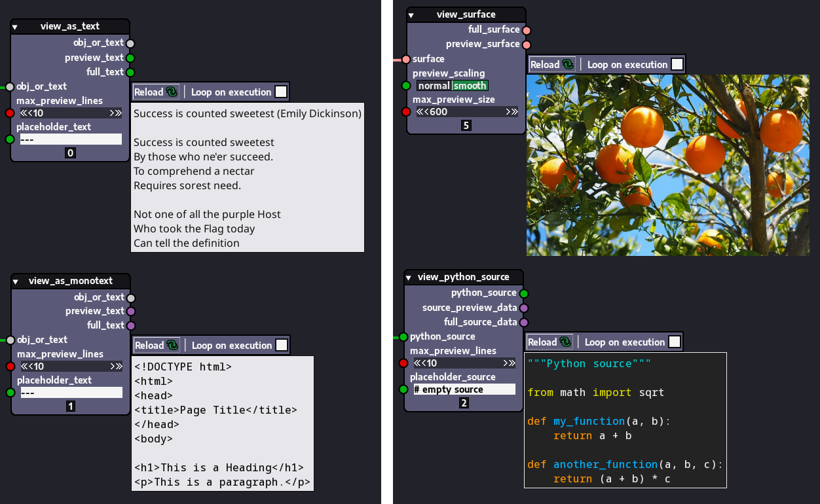Collapse the view_surface node
The width and height of the screenshot is (820, 504).
pos(411,14)
